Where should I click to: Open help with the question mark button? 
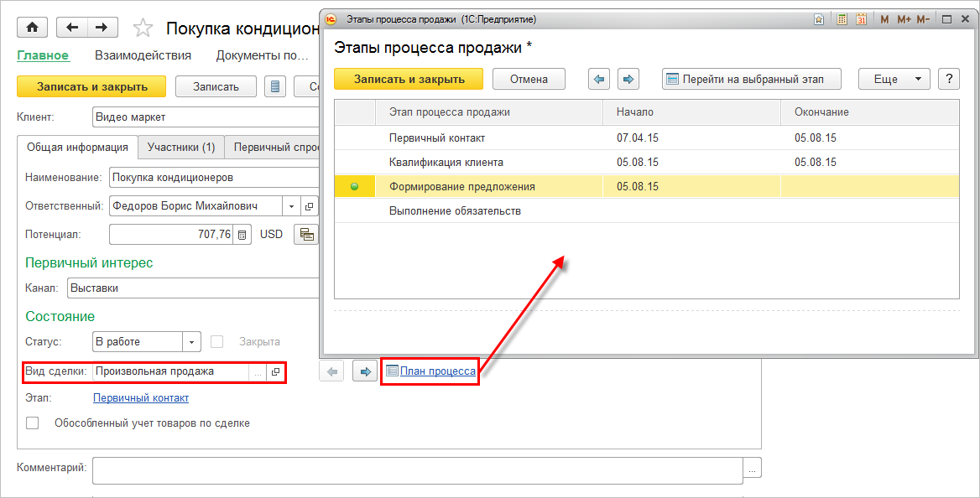tap(948, 79)
